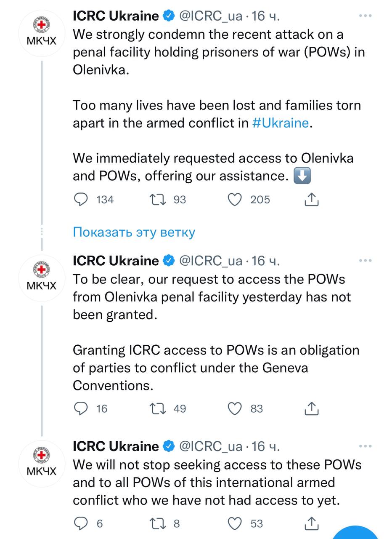Reply to the tweet with 6 replies
392x539 pixels.
(80, 523)
